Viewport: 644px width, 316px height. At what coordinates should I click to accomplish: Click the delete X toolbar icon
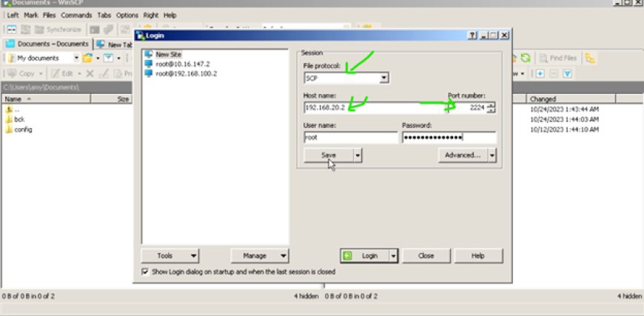90,73
